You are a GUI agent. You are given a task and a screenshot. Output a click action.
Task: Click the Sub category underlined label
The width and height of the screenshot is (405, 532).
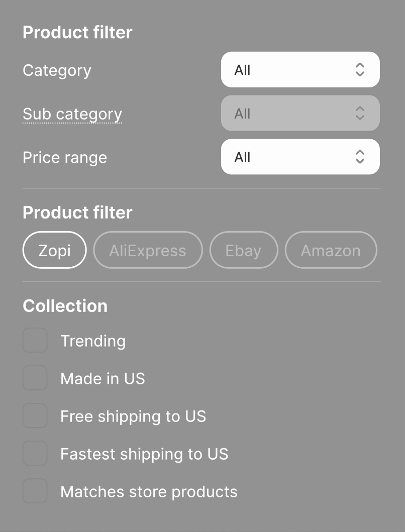pyautogui.click(x=72, y=114)
